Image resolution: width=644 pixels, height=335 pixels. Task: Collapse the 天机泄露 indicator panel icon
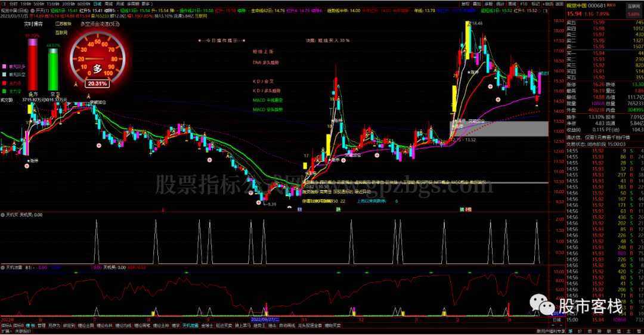click(2, 267)
